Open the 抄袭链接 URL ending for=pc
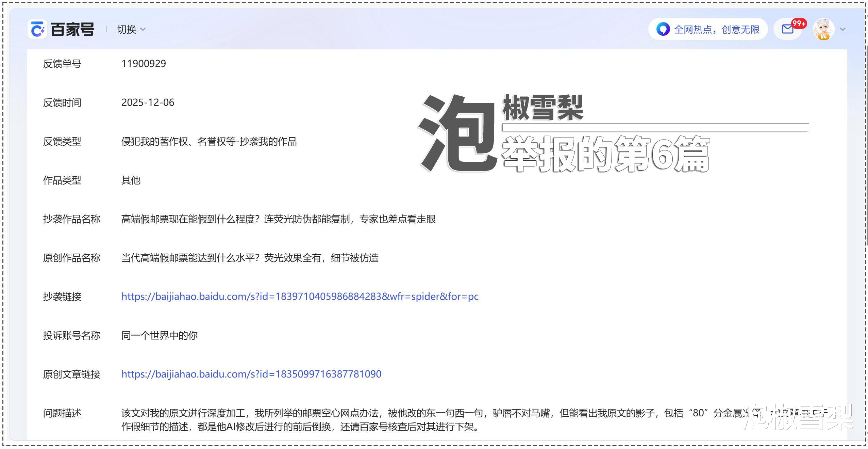The image size is (868, 449). 300,296
